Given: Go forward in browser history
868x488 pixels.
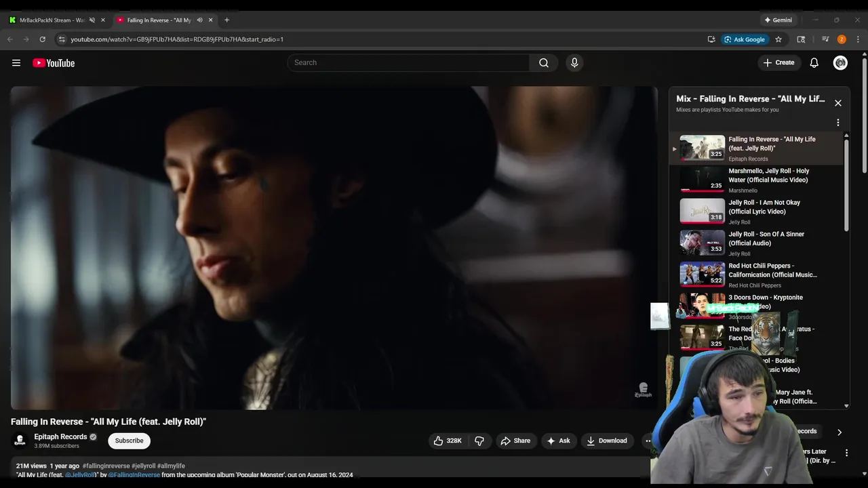Looking at the screenshot, I should pos(26,39).
